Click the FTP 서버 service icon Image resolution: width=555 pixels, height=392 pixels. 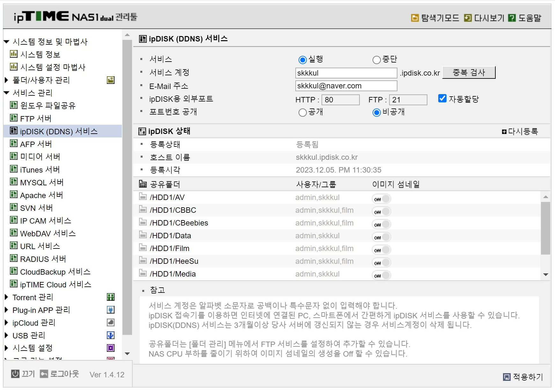tap(14, 118)
